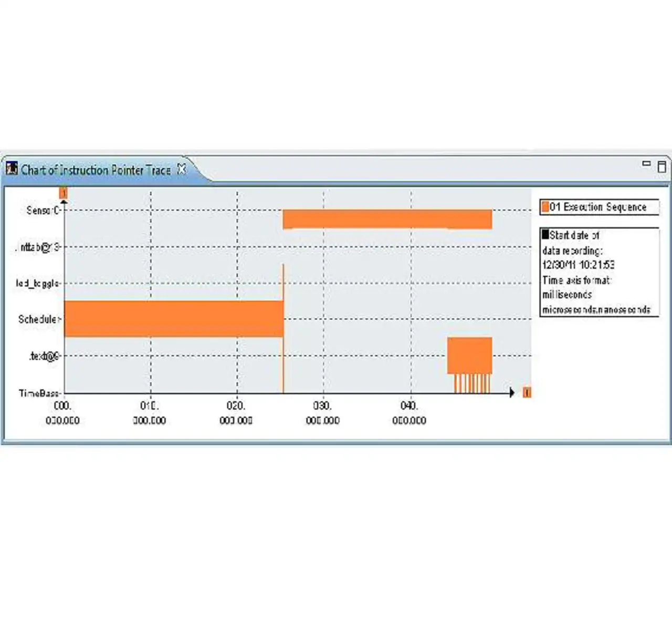The image size is (672, 625).
Task: Select the Scheduler axis label
Action: coord(39,319)
